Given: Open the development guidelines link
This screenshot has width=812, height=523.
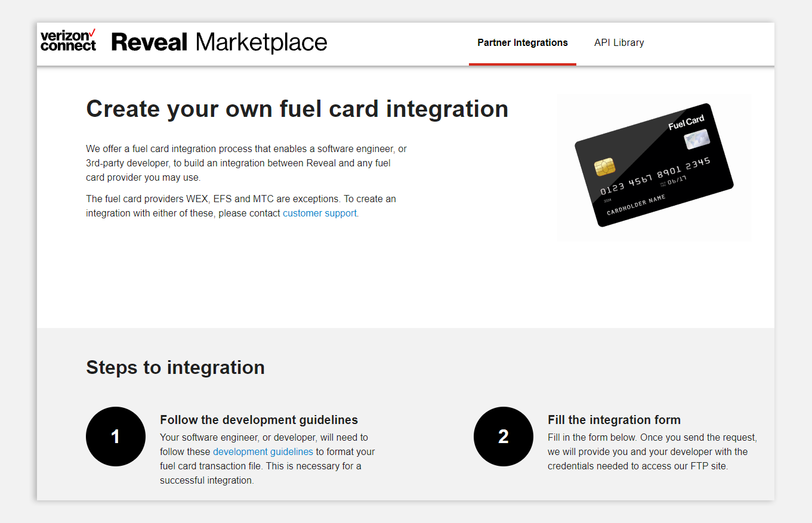Looking at the screenshot, I should 263,451.
